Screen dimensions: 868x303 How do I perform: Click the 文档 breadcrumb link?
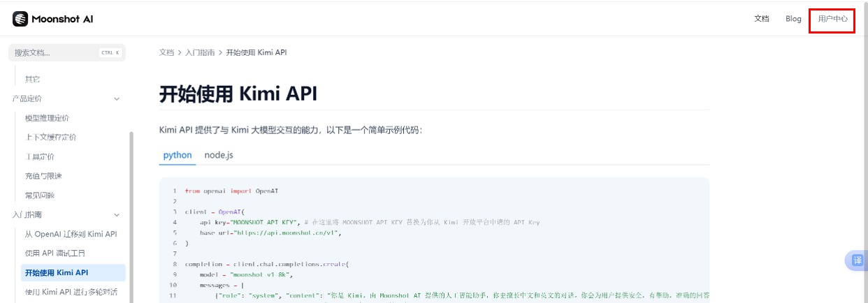coord(166,52)
